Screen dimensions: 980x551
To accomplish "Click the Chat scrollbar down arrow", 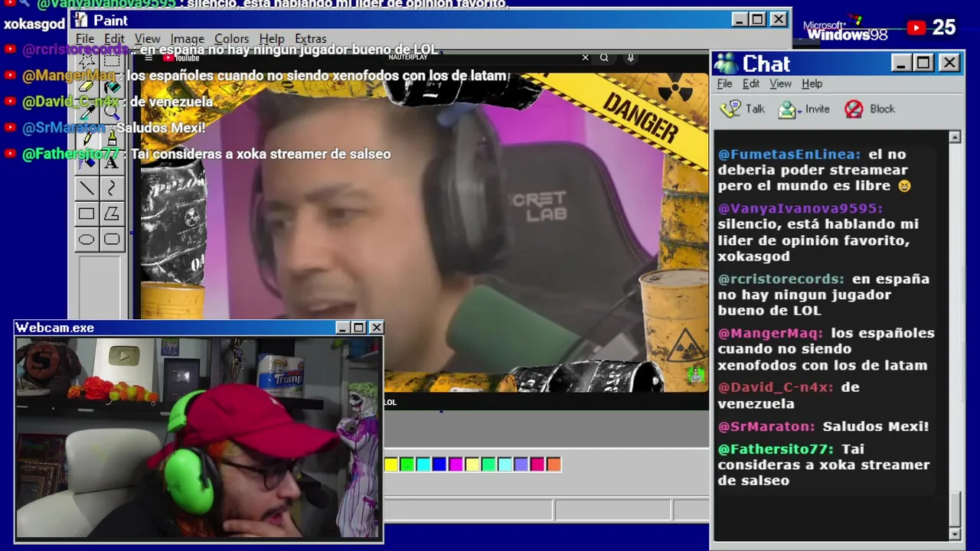I will 955,533.
